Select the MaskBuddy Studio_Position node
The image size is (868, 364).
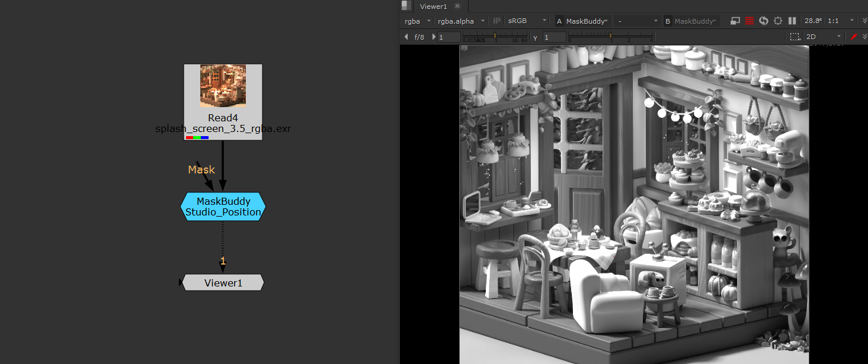[223, 207]
